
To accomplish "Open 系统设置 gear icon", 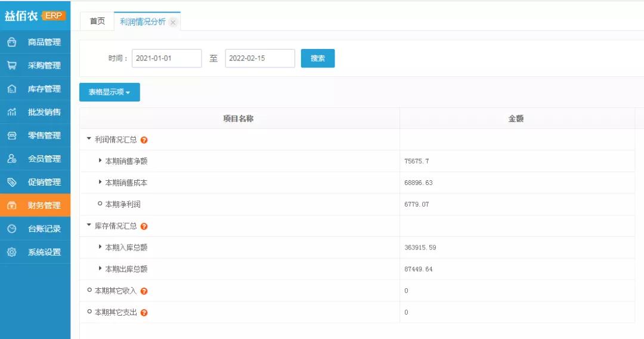I will [11, 252].
